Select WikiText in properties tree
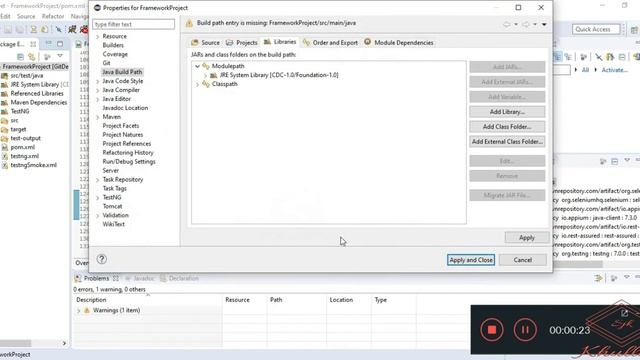Viewport: 640px width, 360px height. pos(113,224)
